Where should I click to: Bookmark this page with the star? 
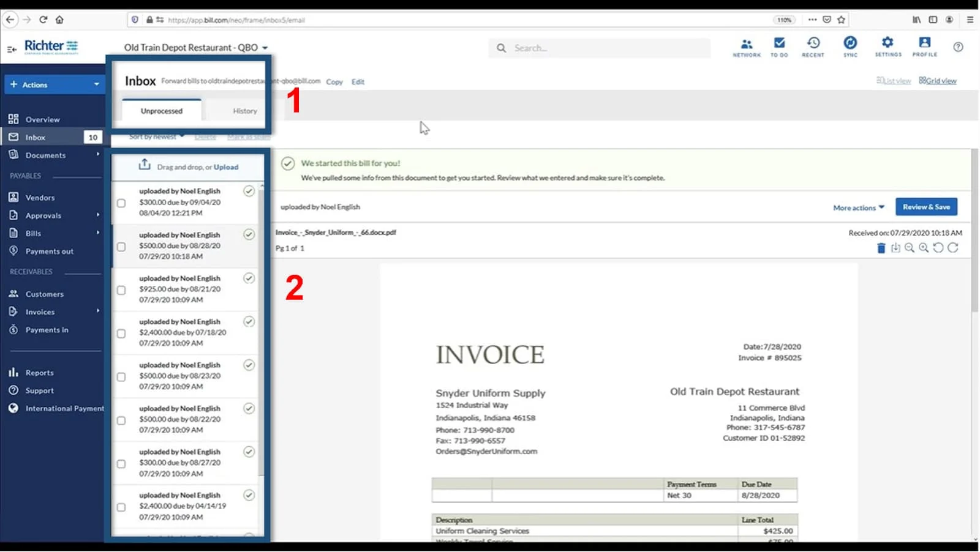pos(841,20)
